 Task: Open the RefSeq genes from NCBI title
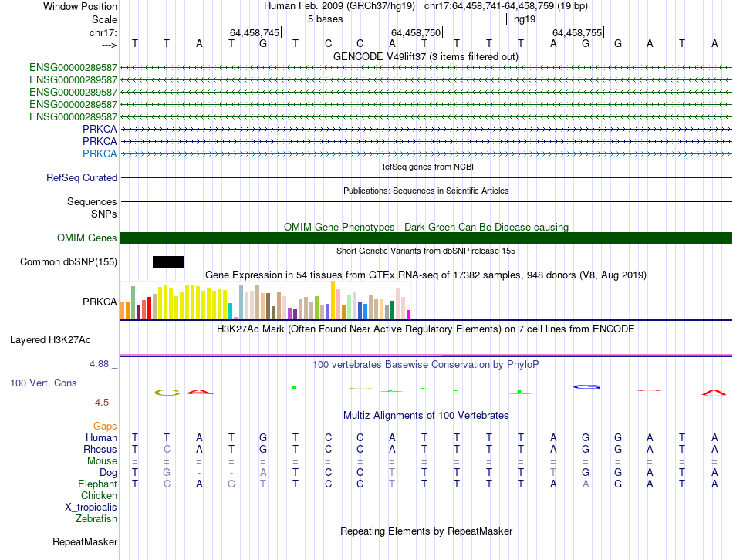coord(426,167)
